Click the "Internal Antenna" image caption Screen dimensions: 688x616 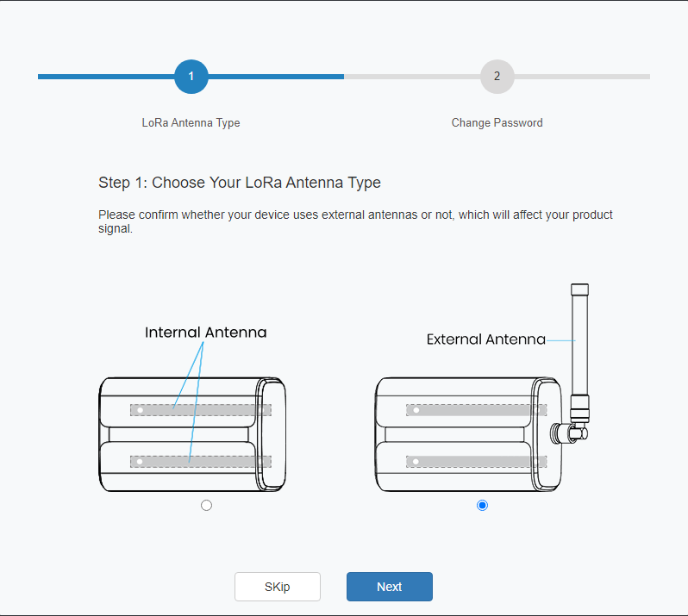(x=205, y=333)
